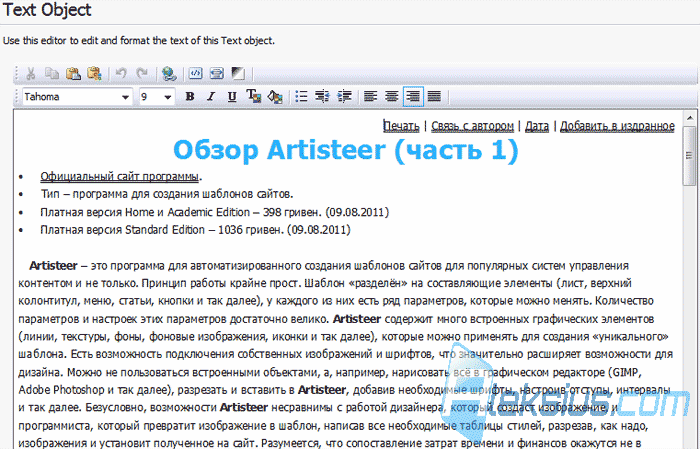
Task: Click the line 'Платная версия Home и Academic Edition'
Action: coord(214,212)
